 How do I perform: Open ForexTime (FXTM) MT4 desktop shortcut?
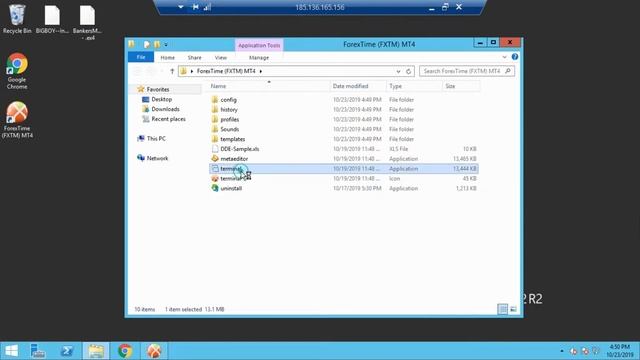click(17, 120)
